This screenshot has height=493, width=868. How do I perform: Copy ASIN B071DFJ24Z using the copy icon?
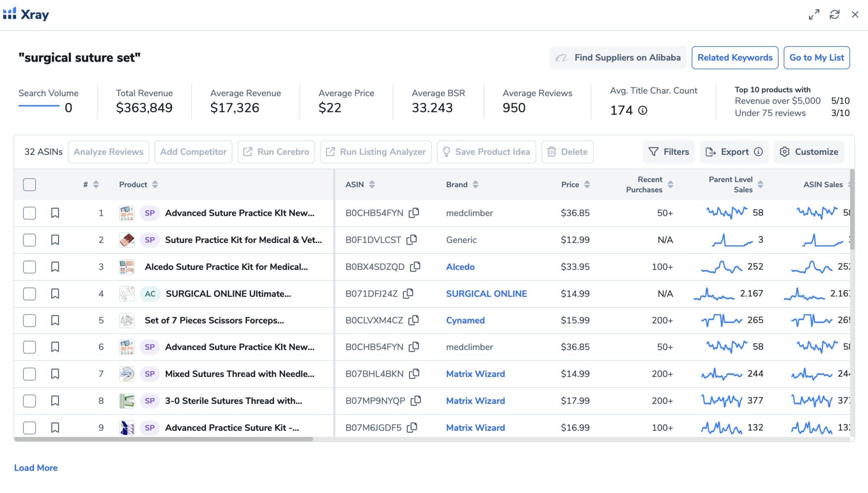coord(408,294)
